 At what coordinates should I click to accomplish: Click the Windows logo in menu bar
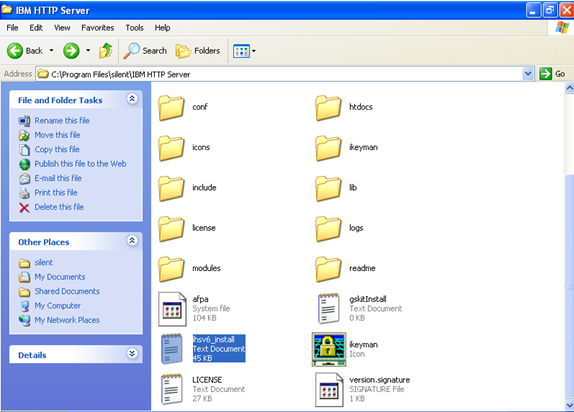tap(562, 27)
